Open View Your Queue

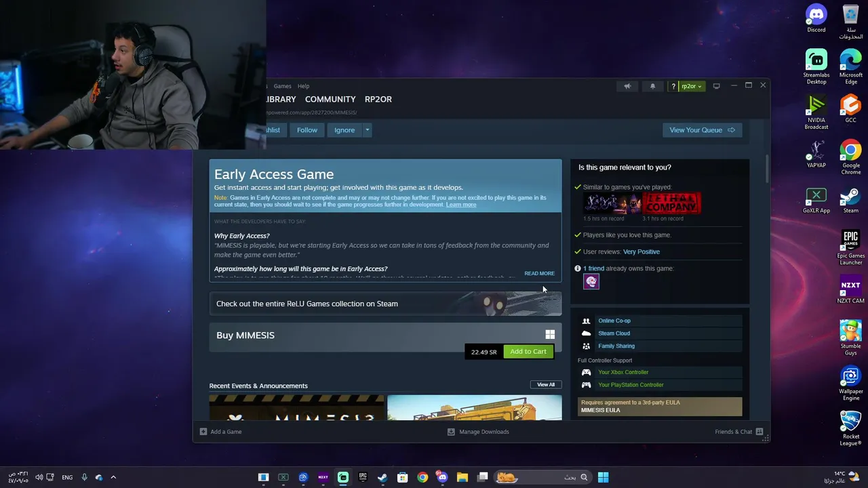pos(702,130)
